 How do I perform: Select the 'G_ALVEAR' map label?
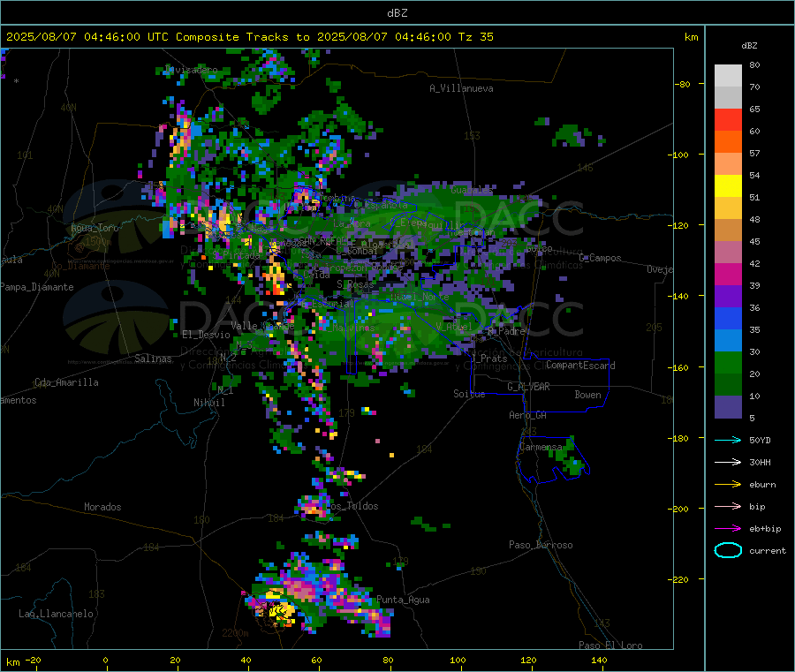pos(528,387)
